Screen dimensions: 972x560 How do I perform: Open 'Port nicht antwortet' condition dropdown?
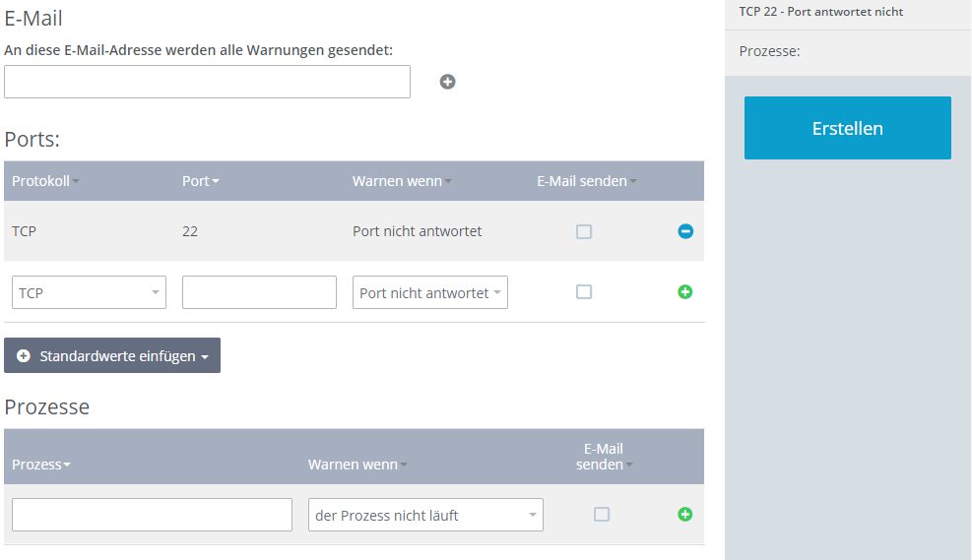click(x=429, y=292)
